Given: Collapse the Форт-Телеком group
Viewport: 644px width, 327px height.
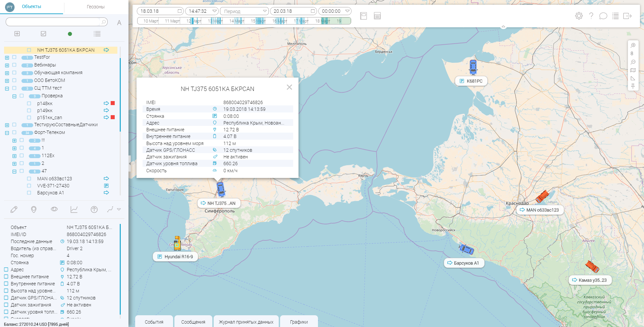Looking at the screenshot, I should pos(7,133).
